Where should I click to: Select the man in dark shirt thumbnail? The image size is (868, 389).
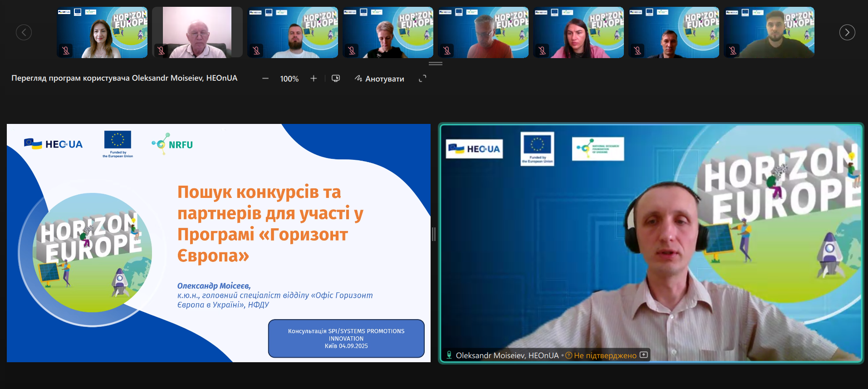click(x=674, y=32)
